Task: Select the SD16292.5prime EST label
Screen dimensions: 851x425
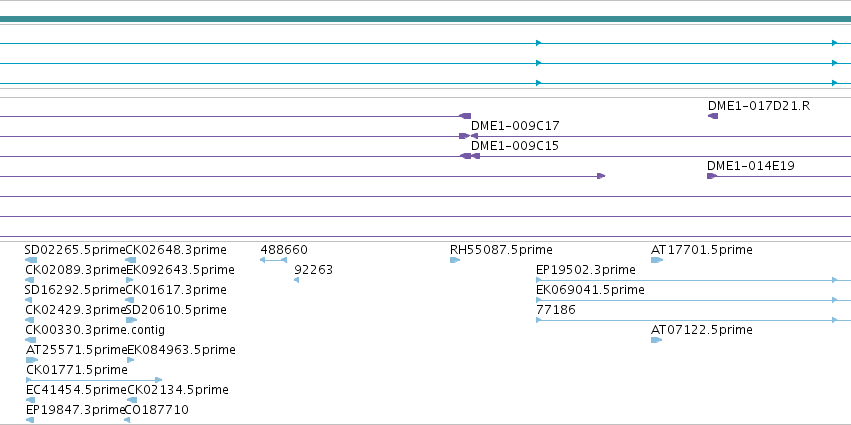Action: [x=75, y=290]
